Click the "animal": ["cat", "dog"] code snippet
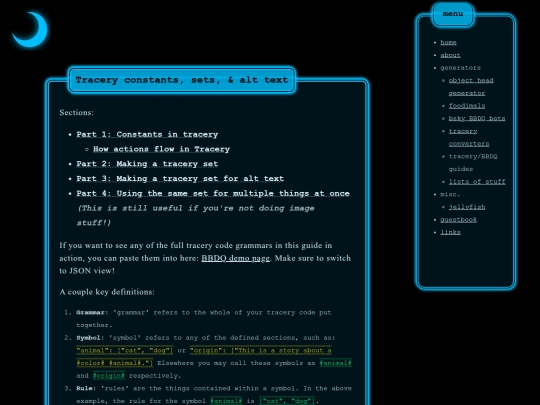Viewport: 540px width, 405px height. click(x=125, y=351)
